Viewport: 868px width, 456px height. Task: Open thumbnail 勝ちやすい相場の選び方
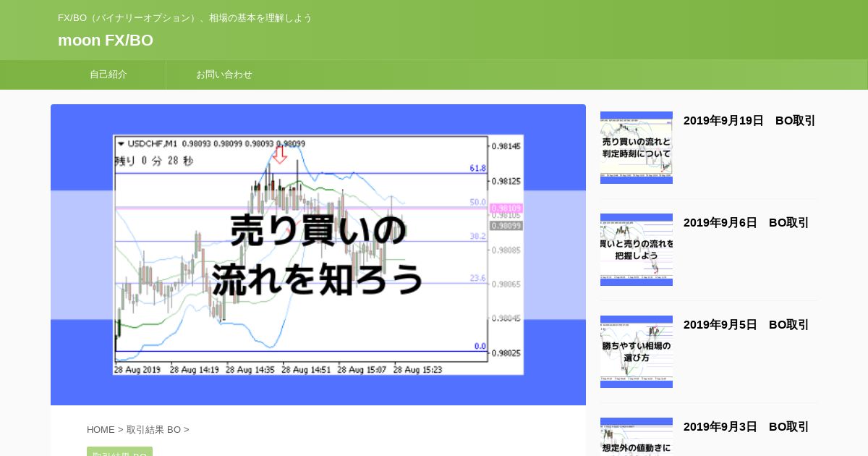637,352
